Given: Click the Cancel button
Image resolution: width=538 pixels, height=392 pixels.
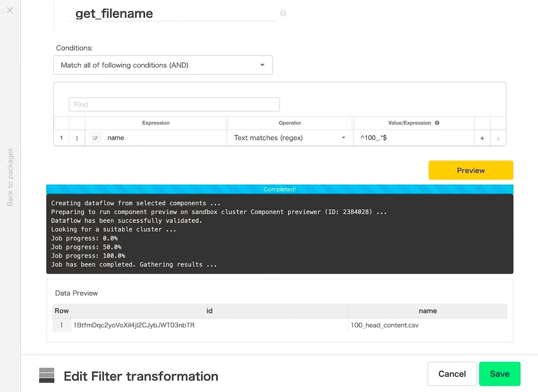Looking at the screenshot, I should (x=452, y=374).
